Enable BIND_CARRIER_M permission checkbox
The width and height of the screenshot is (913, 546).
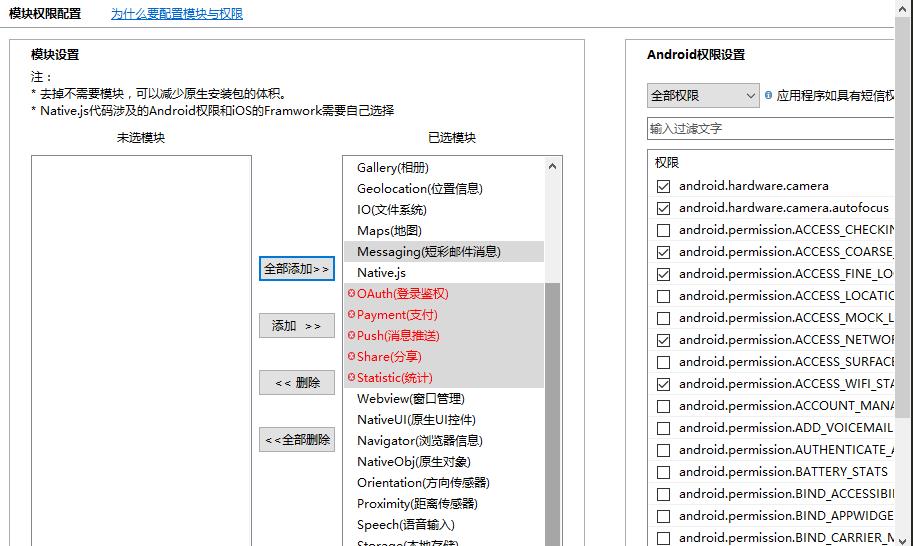(663, 538)
